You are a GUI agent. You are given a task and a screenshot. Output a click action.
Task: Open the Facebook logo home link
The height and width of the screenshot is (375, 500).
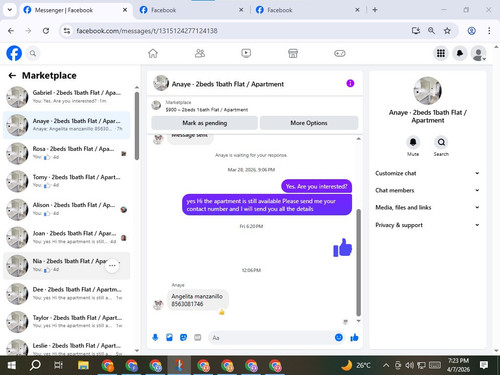pos(14,53)
